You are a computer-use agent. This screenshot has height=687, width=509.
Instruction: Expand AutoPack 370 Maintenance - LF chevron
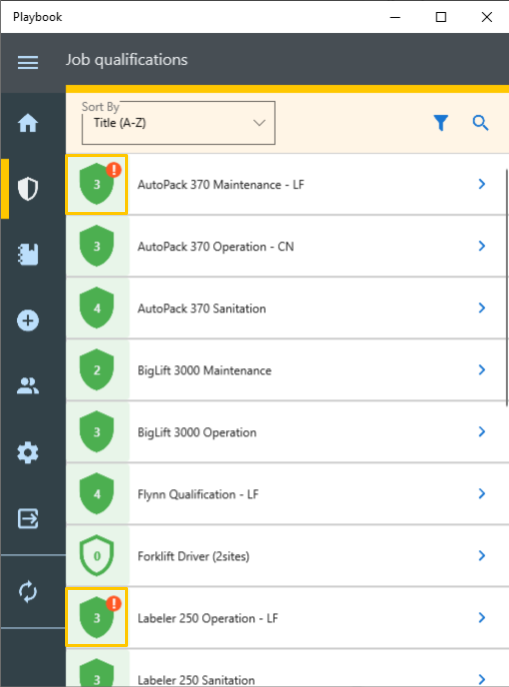point(482,184)
